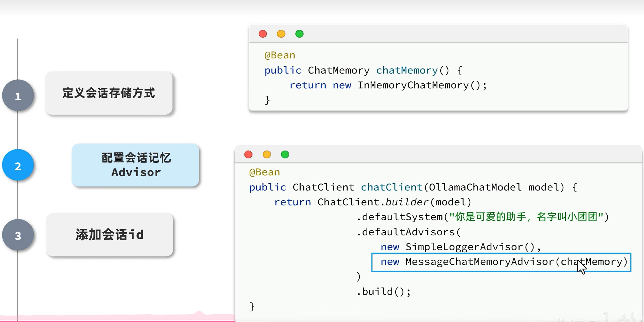Select step 1 circle marker
The height and width of the screenshot is (322, 644).
click(x=18, y=96)
